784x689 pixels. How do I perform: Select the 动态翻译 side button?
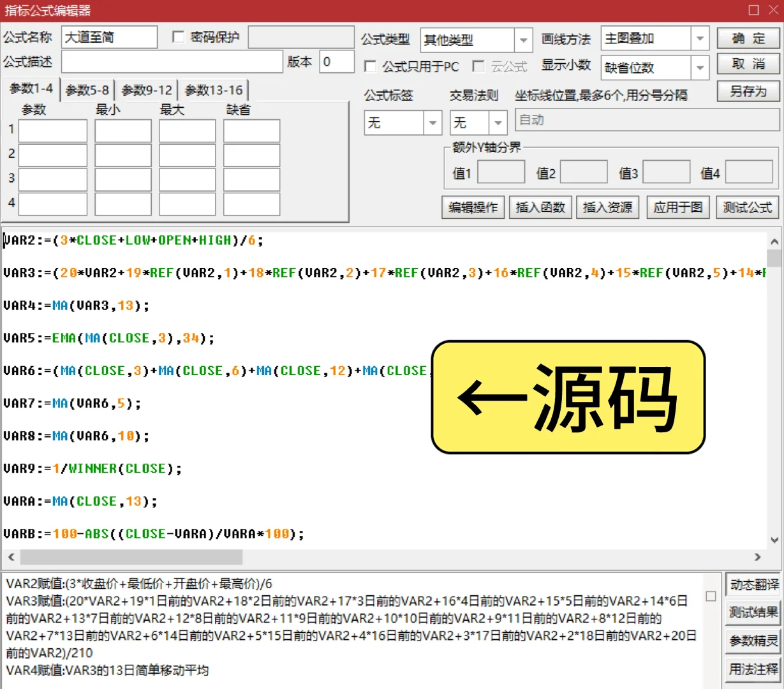tap(754, 584)
